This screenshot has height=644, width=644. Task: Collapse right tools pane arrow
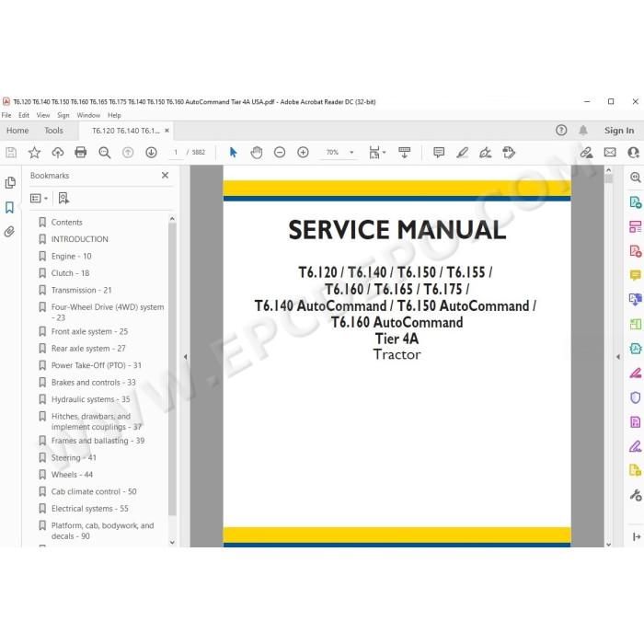tap(618, 357)
